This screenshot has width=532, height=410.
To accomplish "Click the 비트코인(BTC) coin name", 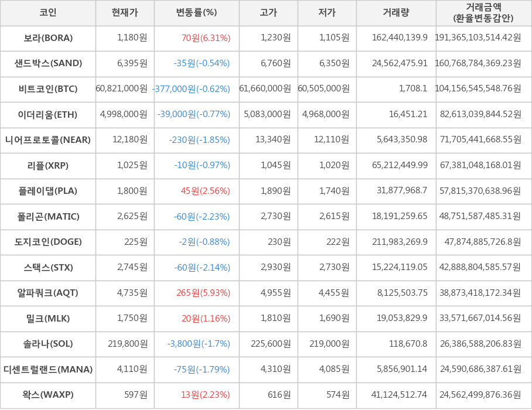I will click(48, 89).
